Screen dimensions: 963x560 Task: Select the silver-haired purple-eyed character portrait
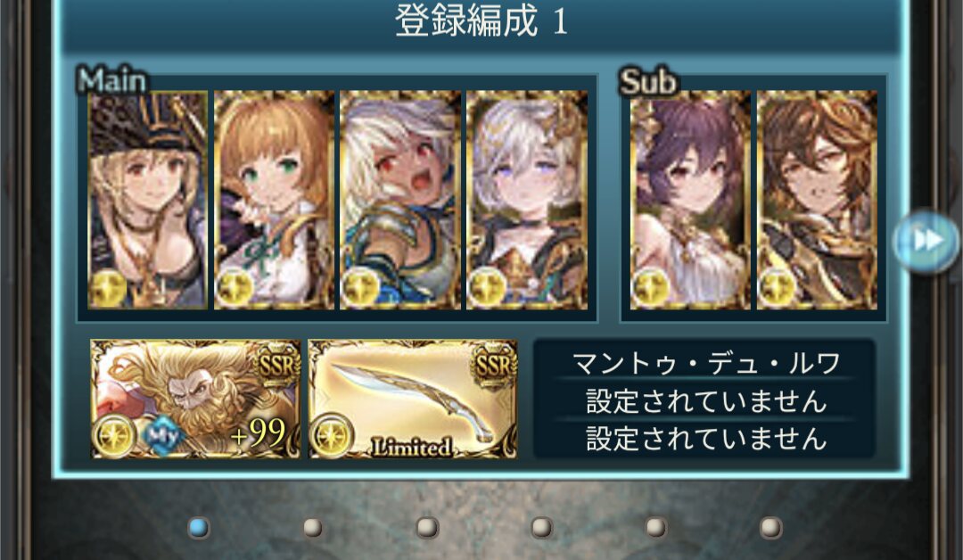click(x=527, y=200)
